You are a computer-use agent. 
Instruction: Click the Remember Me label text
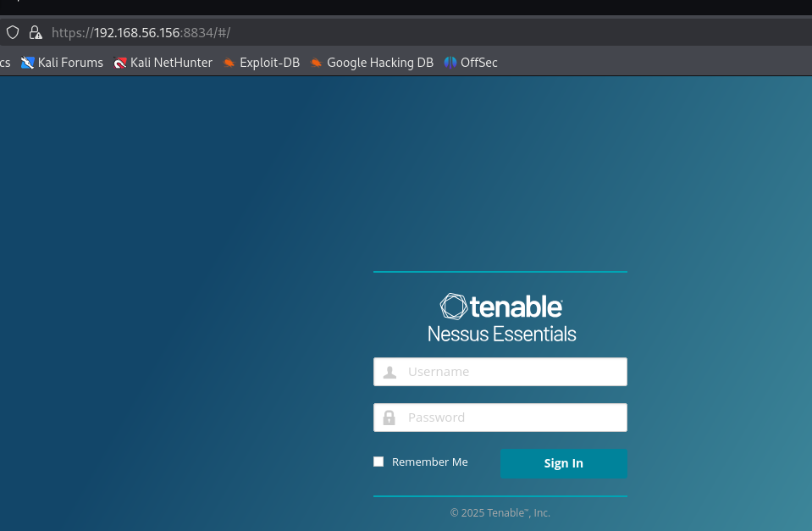(430, 462)
